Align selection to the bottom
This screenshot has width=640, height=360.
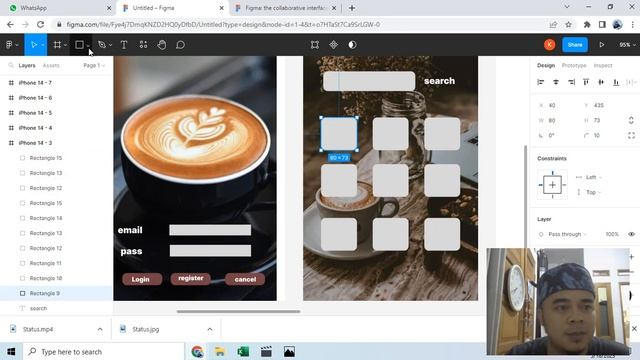pos(616,82)
